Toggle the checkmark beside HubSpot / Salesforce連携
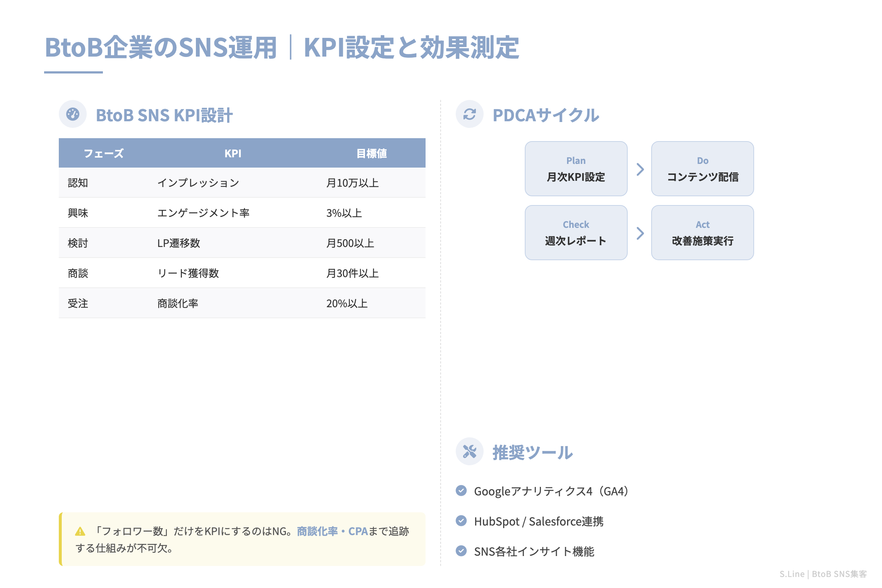Screen dimensions: 882x588 (x=462, y=521)
